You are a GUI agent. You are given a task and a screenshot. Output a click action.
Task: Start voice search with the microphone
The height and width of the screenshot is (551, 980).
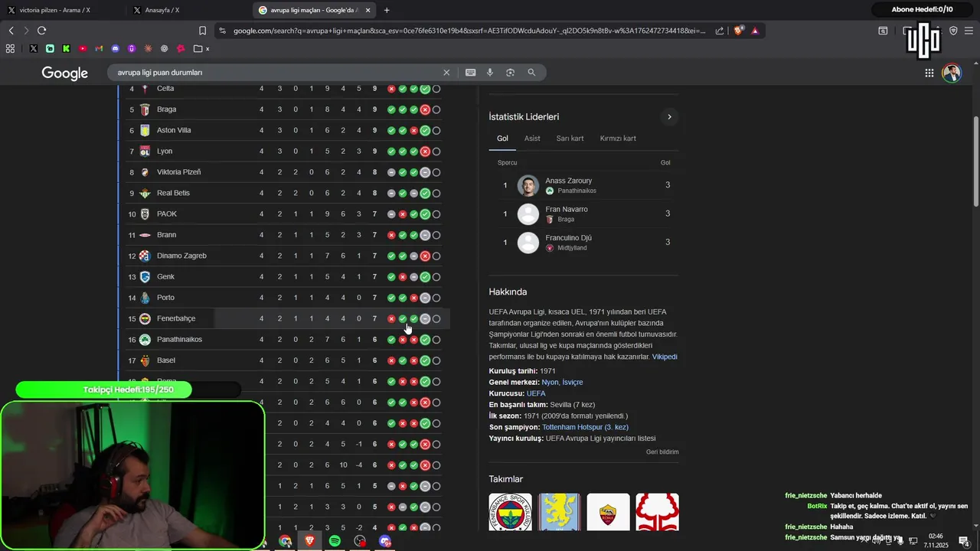point(490,72)
